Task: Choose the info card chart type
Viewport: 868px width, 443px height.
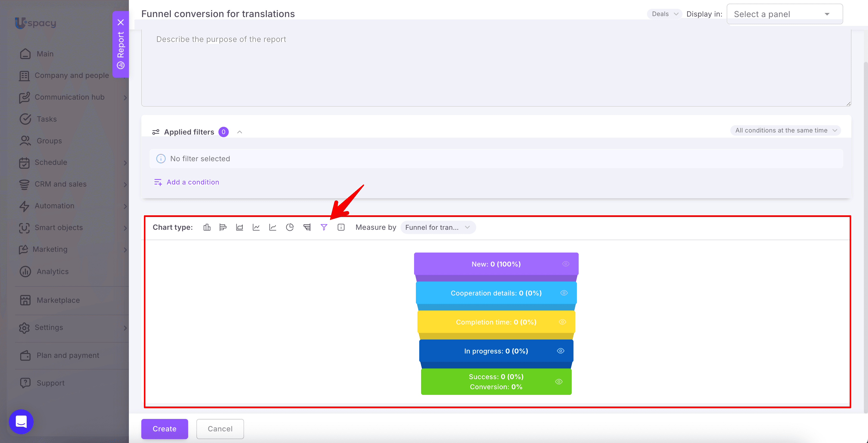Action: pyautogui.click(x=341, y=227)
